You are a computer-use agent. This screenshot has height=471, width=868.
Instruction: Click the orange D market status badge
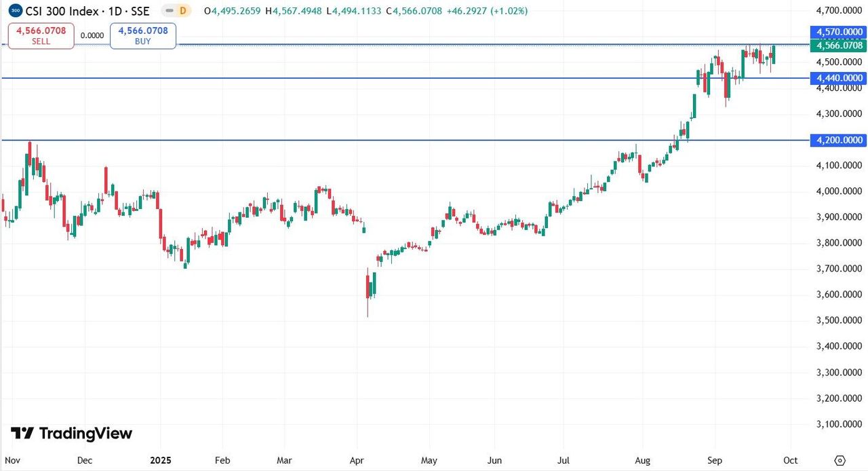(182, 11)
